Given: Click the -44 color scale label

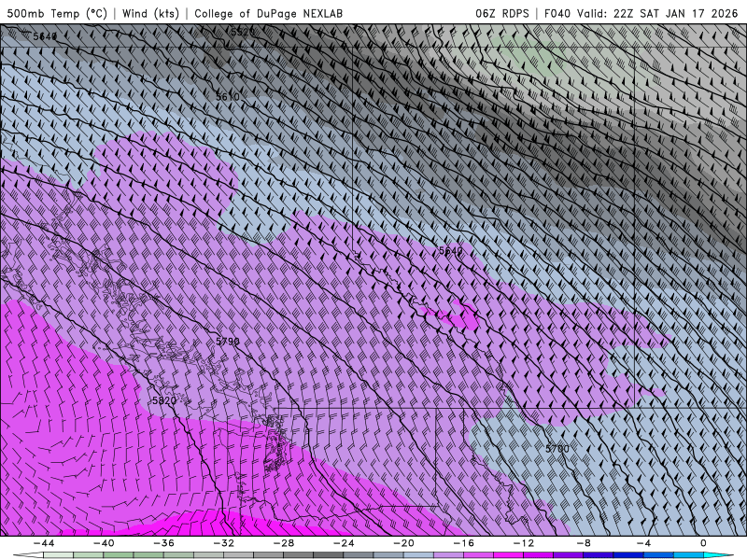Looking at the screenshot, I should [44, 543].
